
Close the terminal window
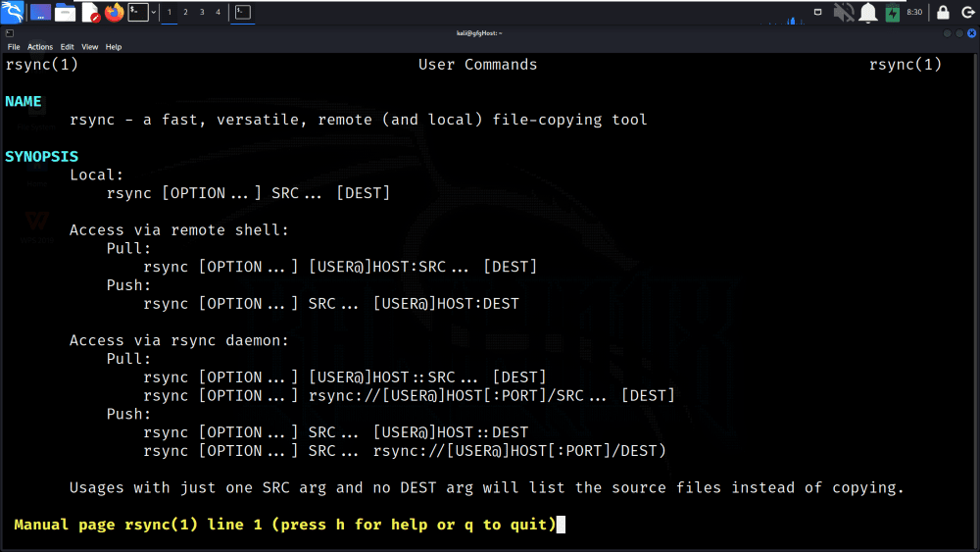pos(971,33)
